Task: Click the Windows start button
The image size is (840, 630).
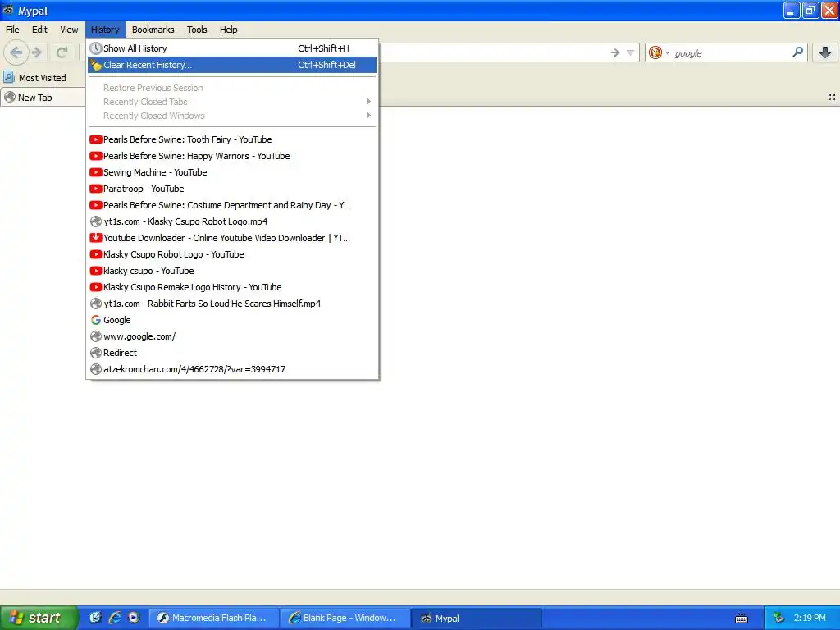Action: tap(39, 618)
